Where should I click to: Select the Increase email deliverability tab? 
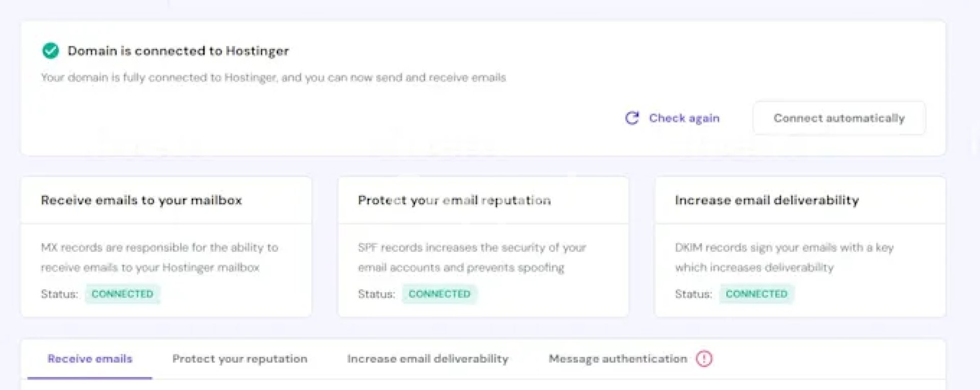[427, 359]
